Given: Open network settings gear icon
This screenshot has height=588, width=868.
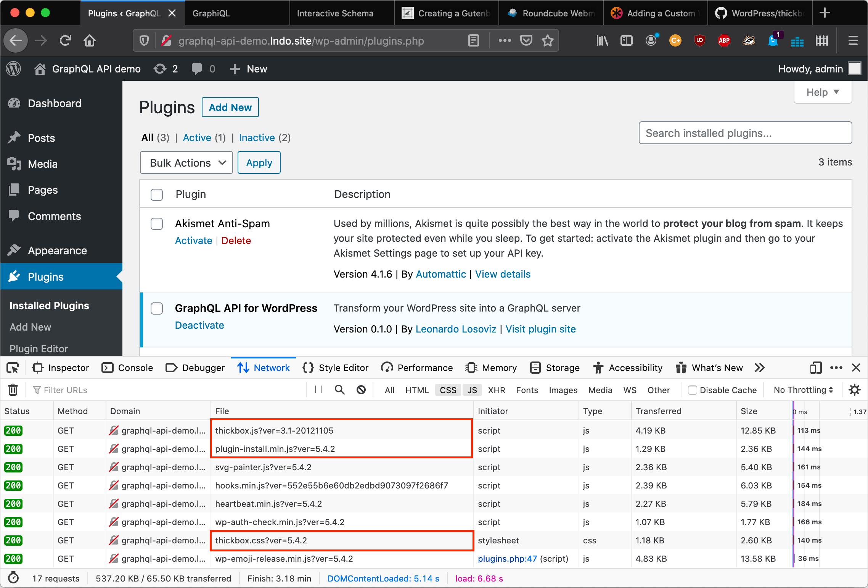Looking at the screenshot, I should 855,390.
